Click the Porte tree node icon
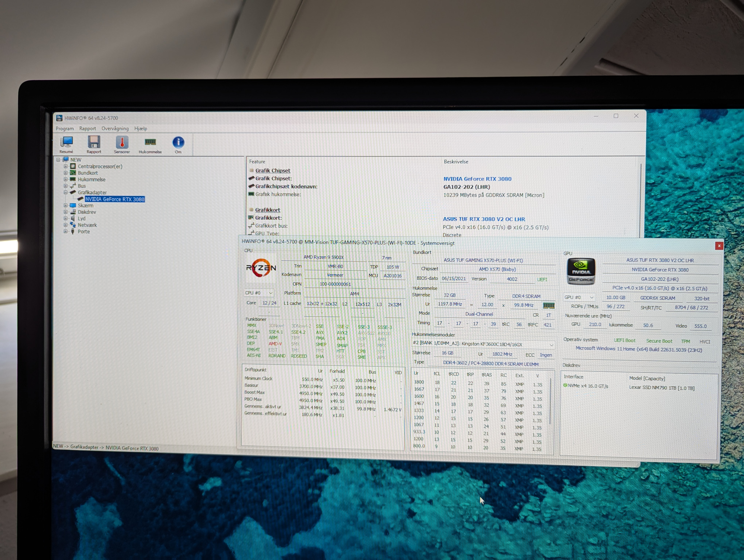The image size is (744, 560). (x=73, y=232)
